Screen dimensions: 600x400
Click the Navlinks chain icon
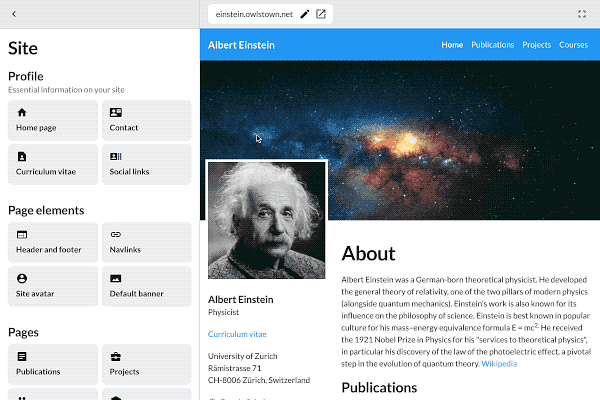coord(116,235)
